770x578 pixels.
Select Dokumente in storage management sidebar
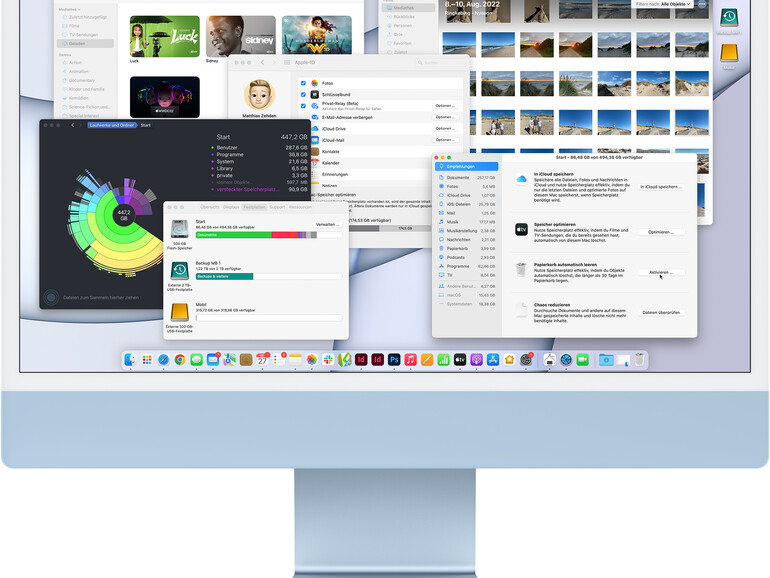[x=467, y=177]
